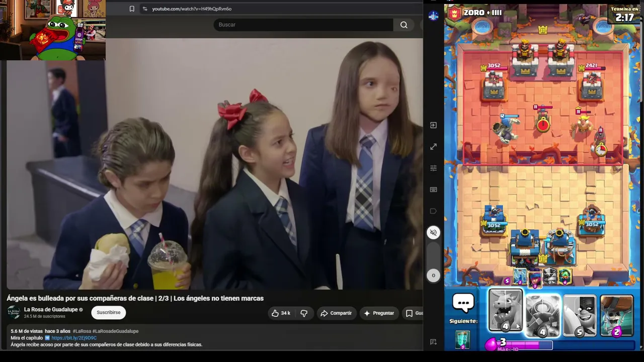The width and height of the screenshot is (644, 362).
Task: Open the #LaRosadeGuadalupe hashtag
Action: pyautogui.click(x=115, y=331)
